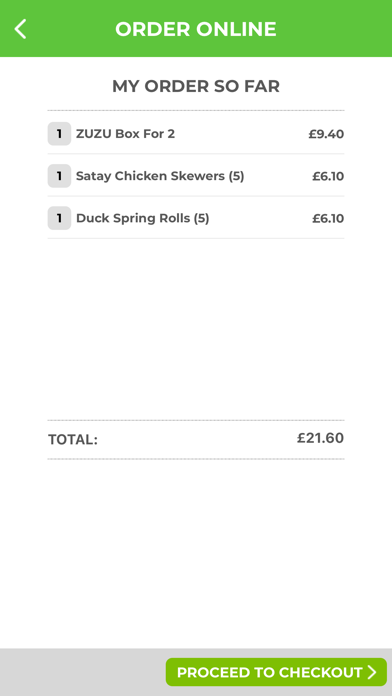
Task: Select quantity badge for Satay Chicken Skewers
Action: coord(59,176)
